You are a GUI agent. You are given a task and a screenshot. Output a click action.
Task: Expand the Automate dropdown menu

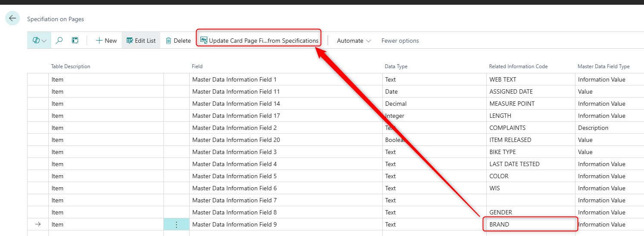click(354, 41)
